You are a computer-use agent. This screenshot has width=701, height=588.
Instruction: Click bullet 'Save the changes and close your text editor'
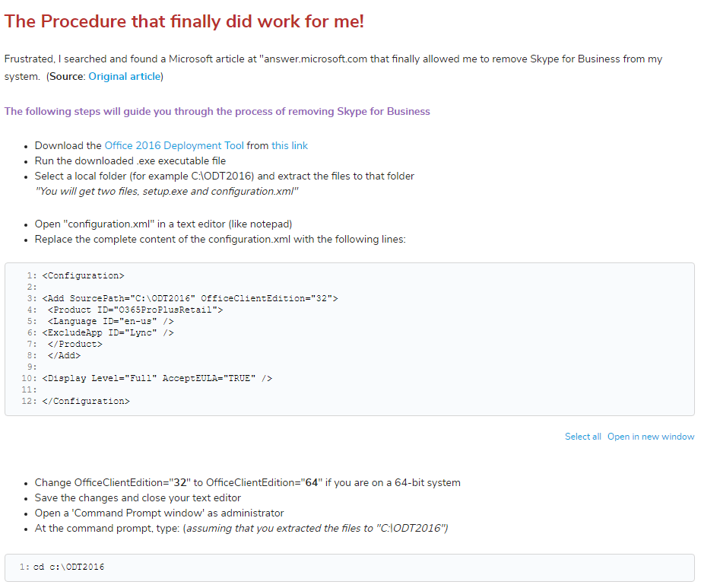(138, 498)
